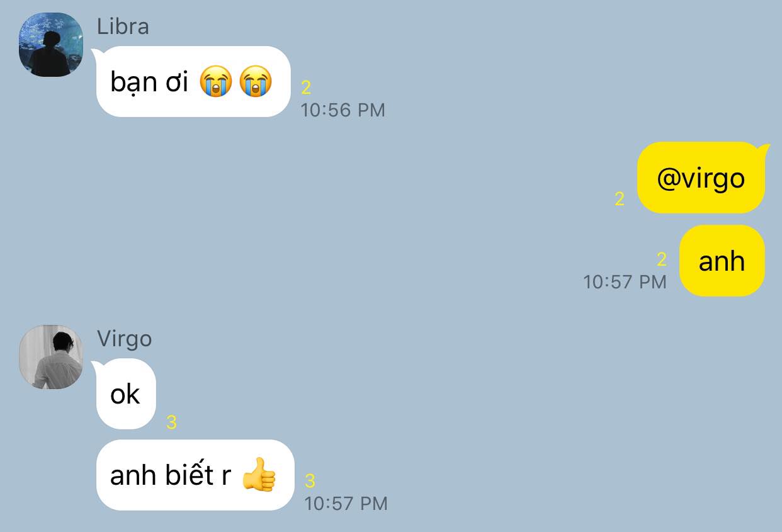Image resolution: width=782 pixels, height=532 pixels.
Task: Click the 10:57 PM timestamp beside "anh"
Action: 625,281
